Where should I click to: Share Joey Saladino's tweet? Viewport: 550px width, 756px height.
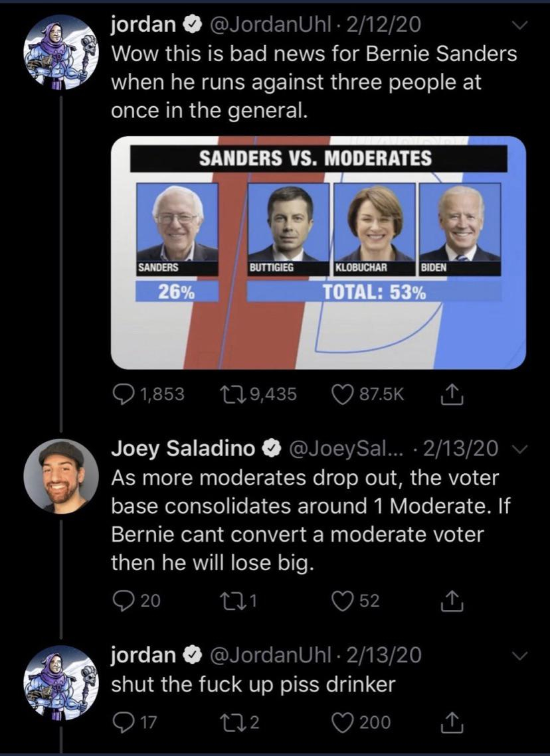(x=450, y=600)
